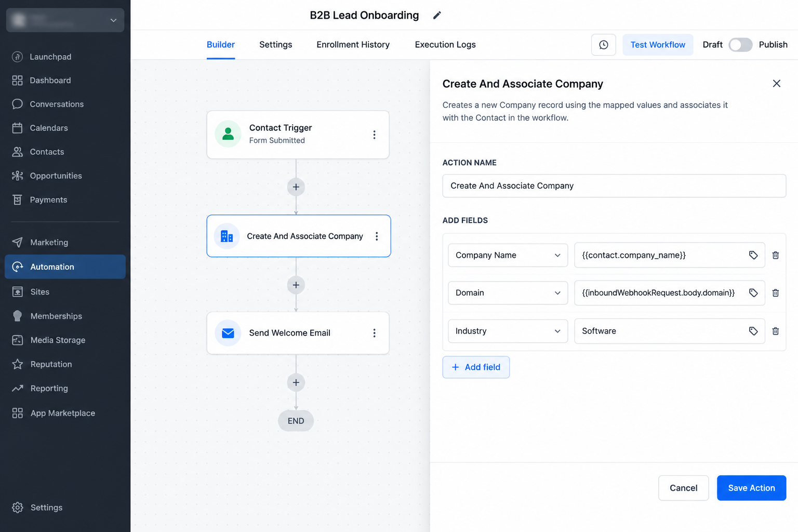Open version history clock icon
The width and height of the screenshot is (798, 532).
(604, 45)
